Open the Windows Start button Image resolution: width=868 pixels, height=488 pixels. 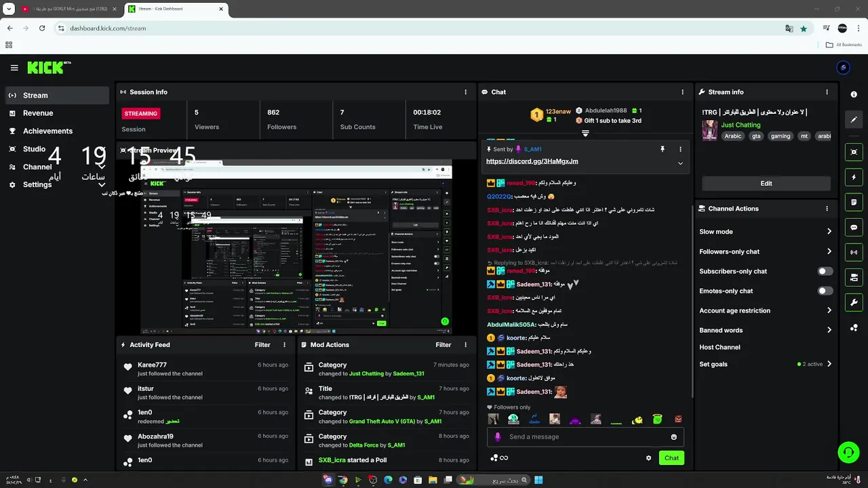[x=538, y=480]
